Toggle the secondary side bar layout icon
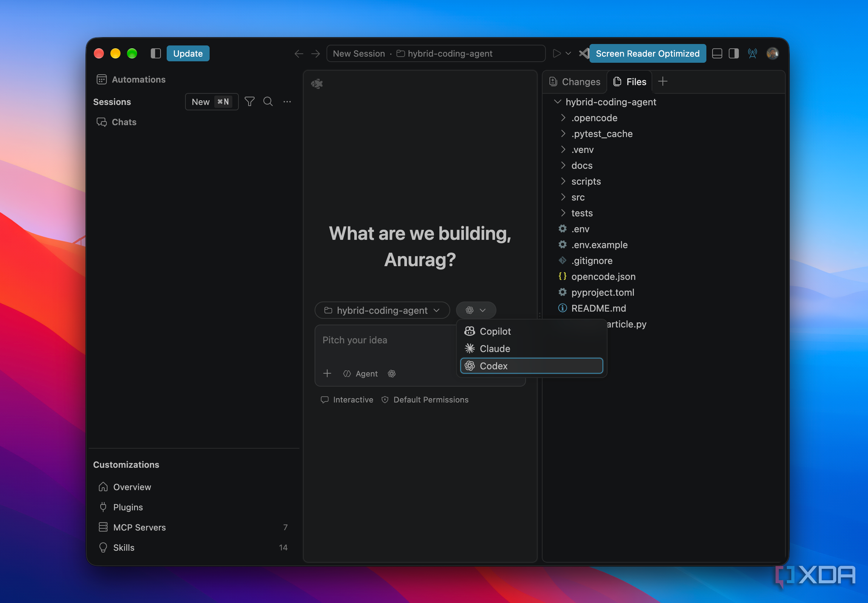The image size is (868, 603). pyautogui.click(x=733, y=53)
